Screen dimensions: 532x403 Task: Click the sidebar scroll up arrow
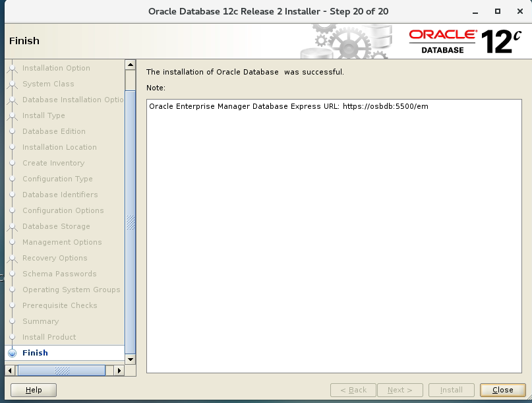[131, 65]
